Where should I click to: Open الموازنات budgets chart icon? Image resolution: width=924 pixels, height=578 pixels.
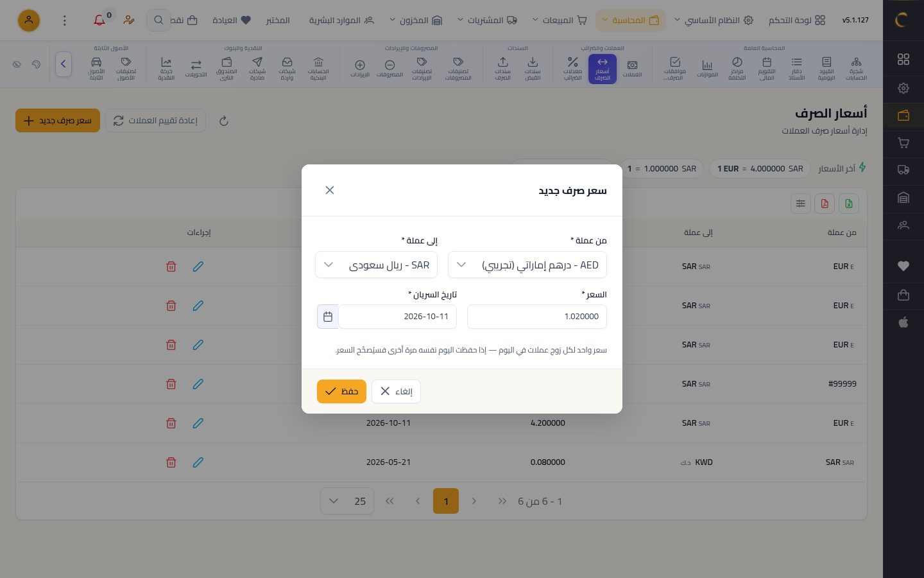tap(707, 69)
